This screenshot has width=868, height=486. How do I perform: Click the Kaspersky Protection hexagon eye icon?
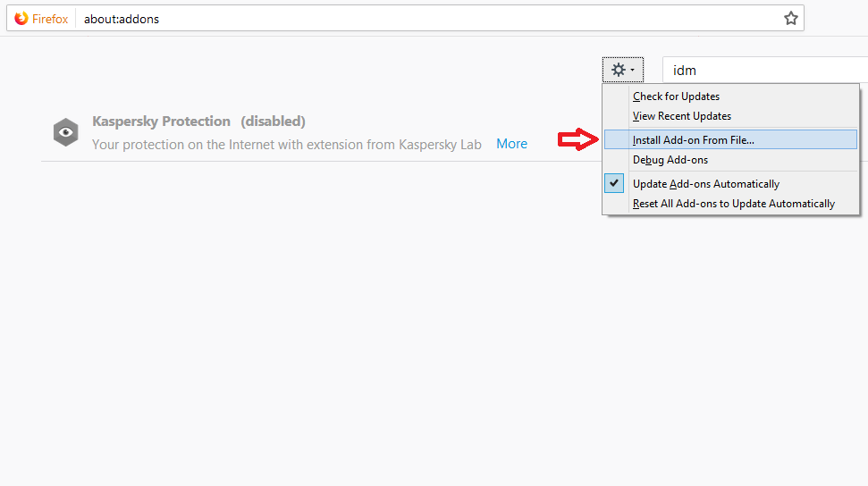(65, 132)
